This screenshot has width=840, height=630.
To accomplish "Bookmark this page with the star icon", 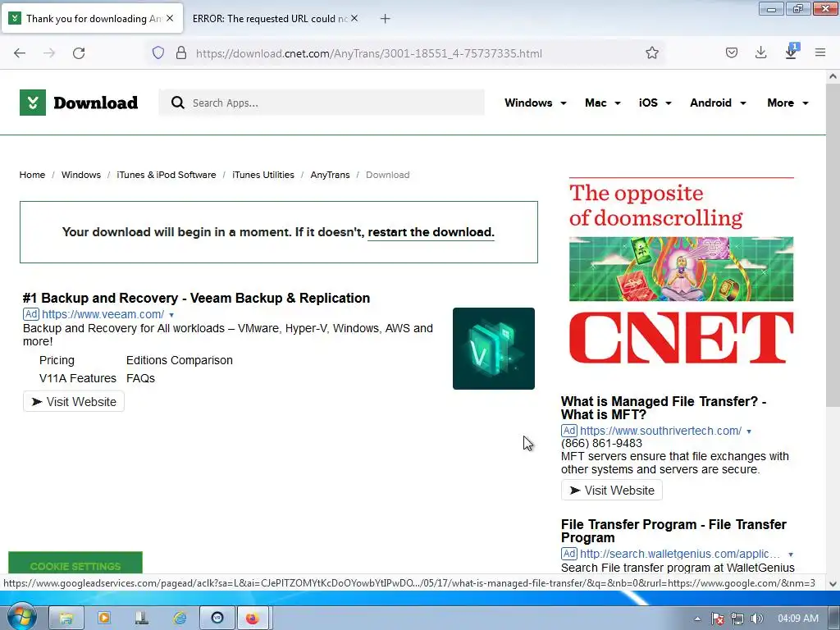I will pos(652,53).
